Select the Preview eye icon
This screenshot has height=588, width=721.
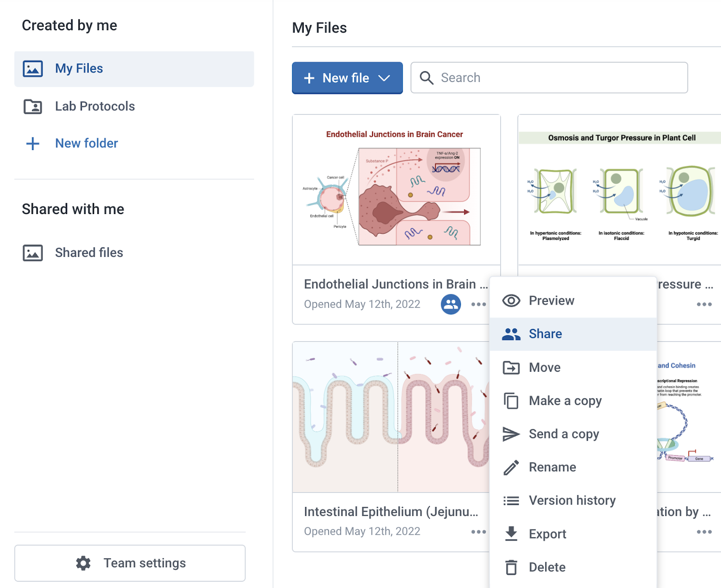click(x=511, y=300)
